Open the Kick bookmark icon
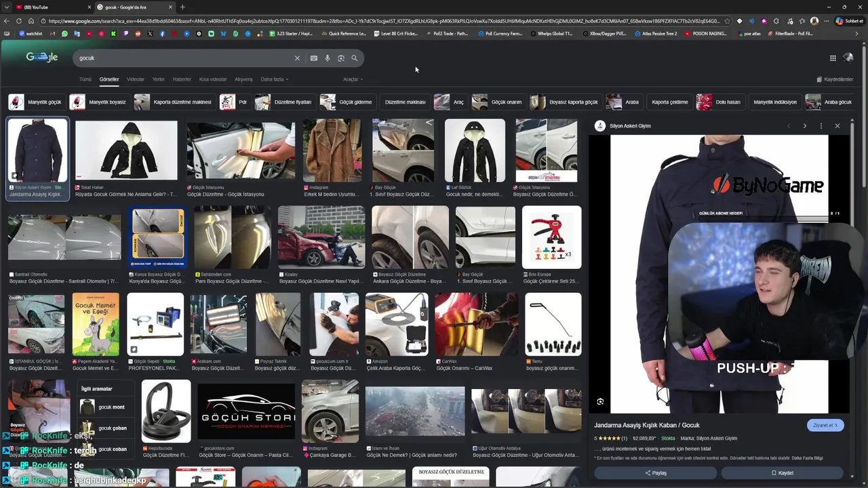 click(113, 33)
